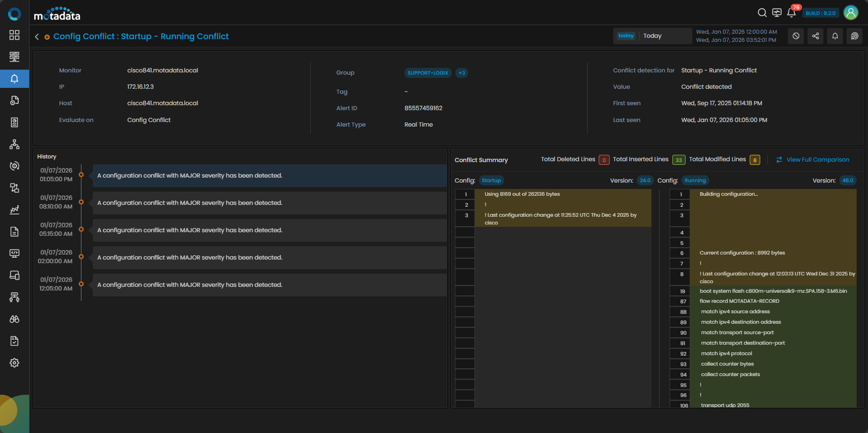868x433 pixels.
Task: Open the dashboard grid icon in sidebar
Action: tap(15, 35)
